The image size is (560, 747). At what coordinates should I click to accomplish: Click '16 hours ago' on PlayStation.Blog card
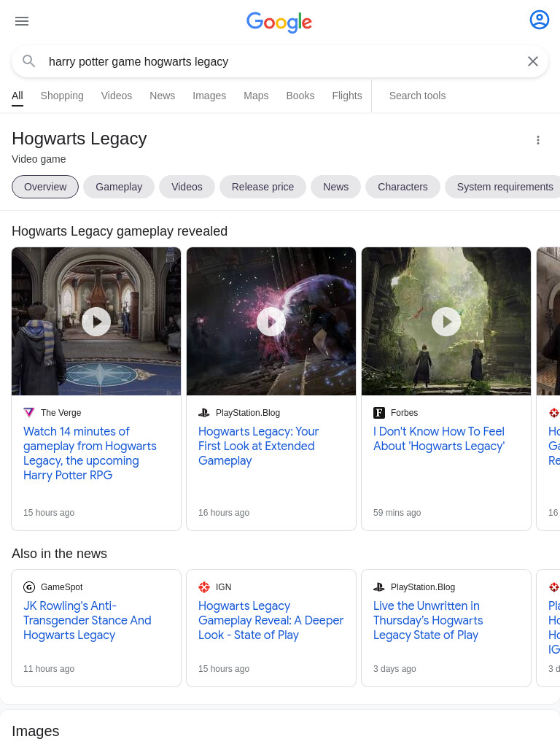point(224,513)
